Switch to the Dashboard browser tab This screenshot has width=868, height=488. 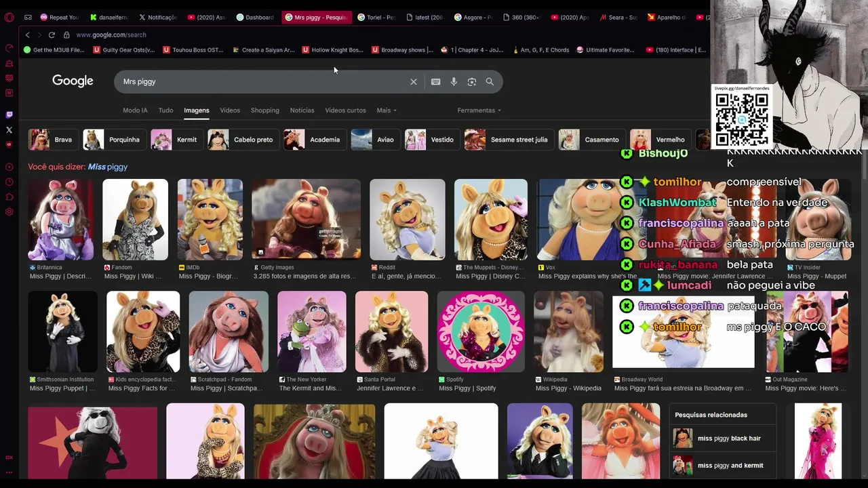255,18
